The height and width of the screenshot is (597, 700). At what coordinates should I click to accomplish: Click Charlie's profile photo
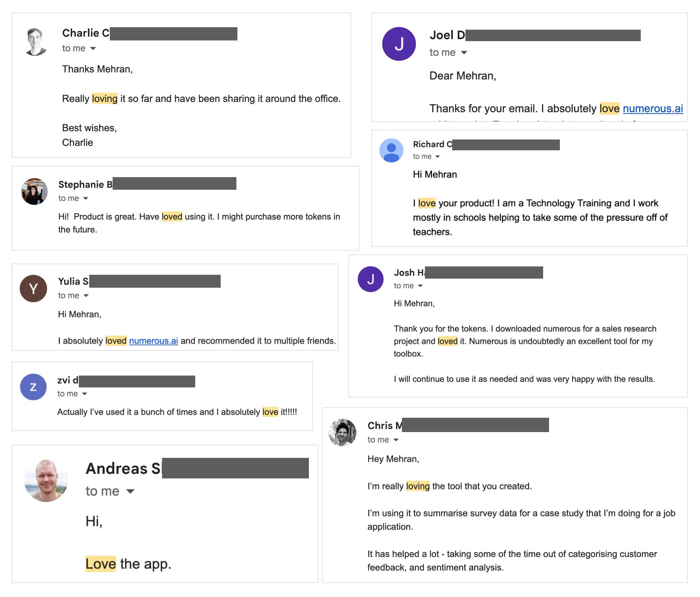(35, 42)
